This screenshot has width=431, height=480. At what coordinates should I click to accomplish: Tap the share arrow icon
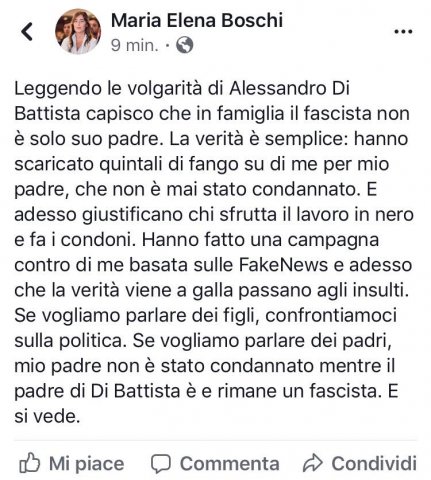pyautogui.click(x=313, y=463)
